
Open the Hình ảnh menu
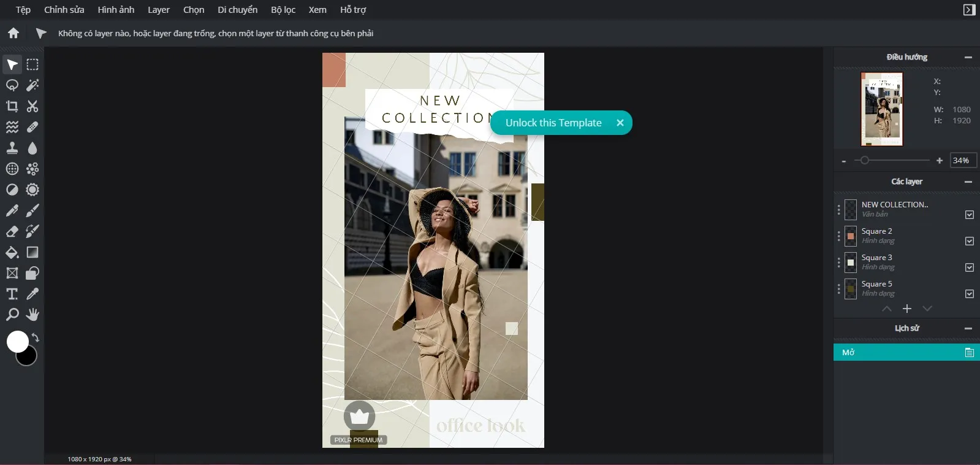pos(116,10)
